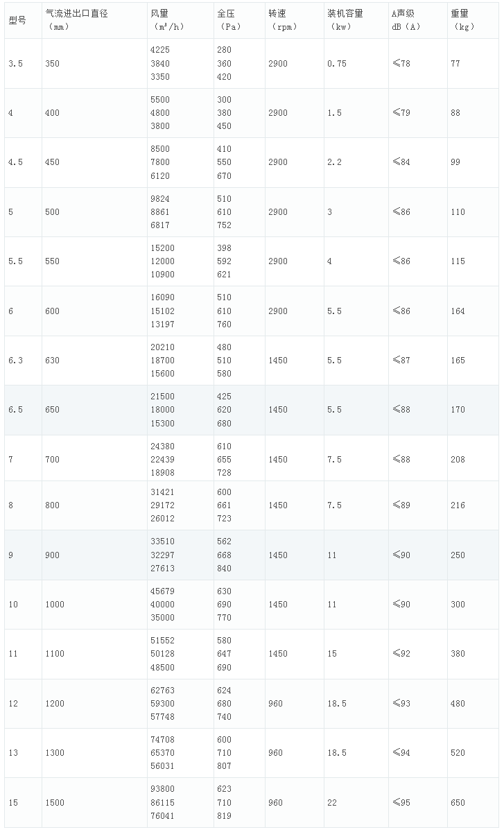Image resolution: width=504 pixels, height=832 pixels.
Task: Select pressure value 819
Action: [224, 816]
